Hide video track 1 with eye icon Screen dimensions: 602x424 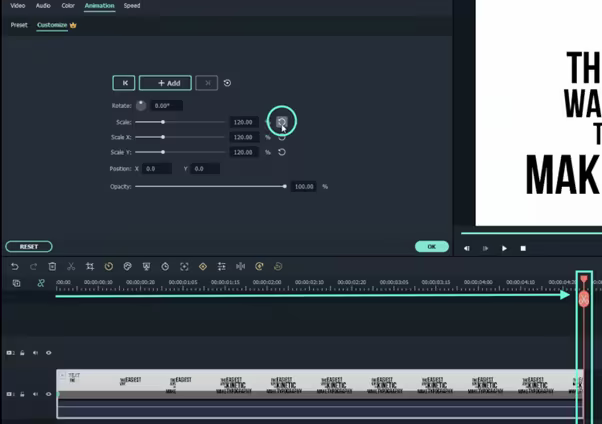coord(48,394)
